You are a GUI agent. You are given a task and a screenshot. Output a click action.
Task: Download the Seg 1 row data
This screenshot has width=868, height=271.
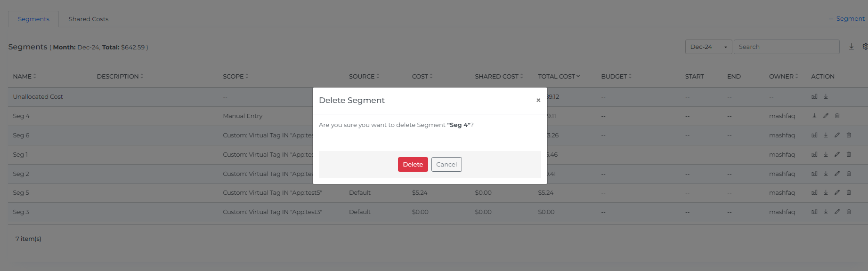tap(826, 154)
